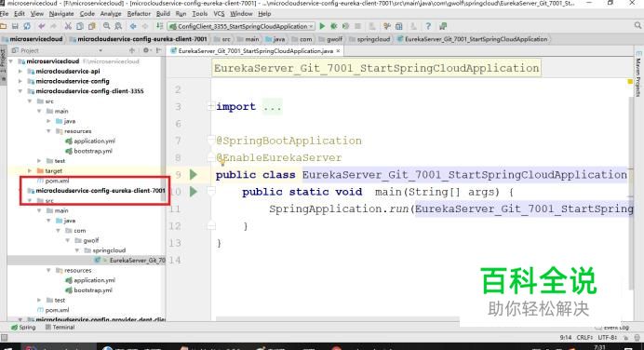The image size is (644, 350).
Task: Close the EurekaServer_Git_7001 editor tab
Action: [338, 51]
